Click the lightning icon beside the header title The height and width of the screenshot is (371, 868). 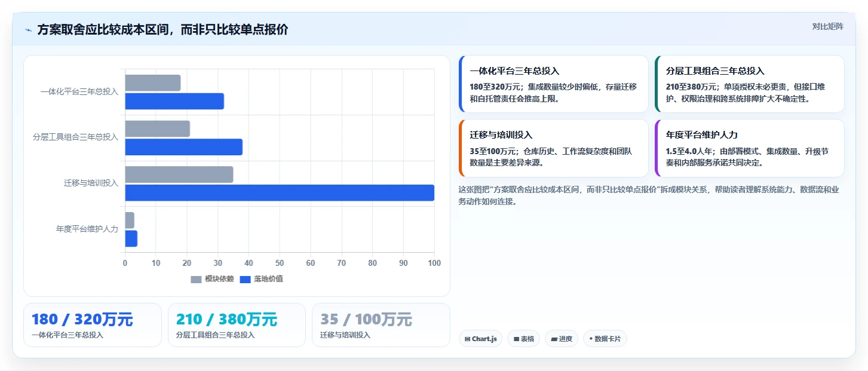pos(29,30)
